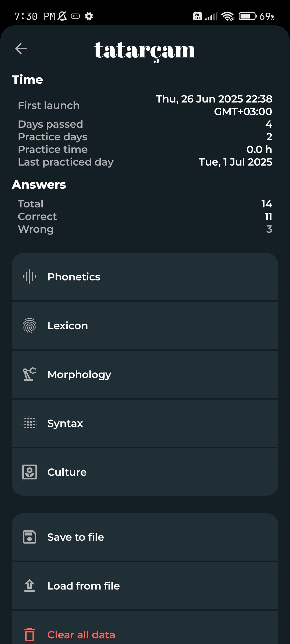The image size is (290, 644).
Task: Tap the back arrow icon
Action: tap(21, 49)
